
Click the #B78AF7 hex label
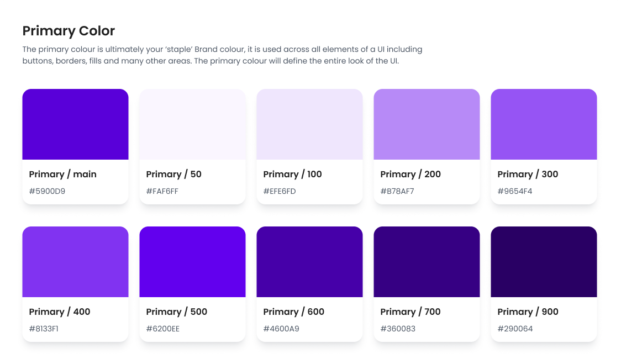[397, 192]
